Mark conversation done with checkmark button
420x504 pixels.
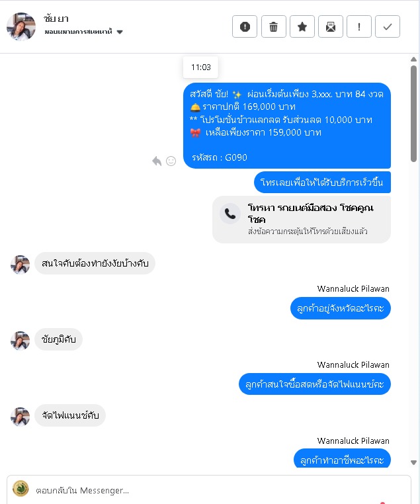[x=388, y=26]
